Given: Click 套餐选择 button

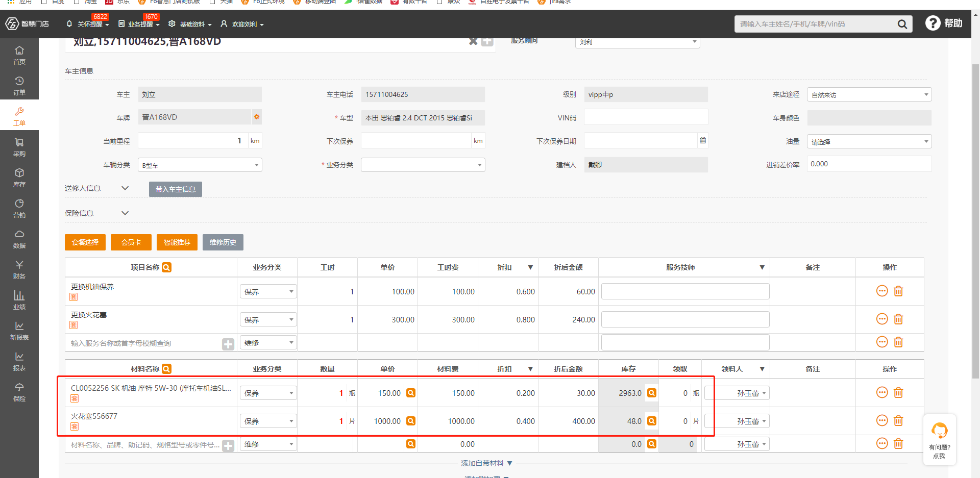Looking at the screenshot, I should (85, 242).
